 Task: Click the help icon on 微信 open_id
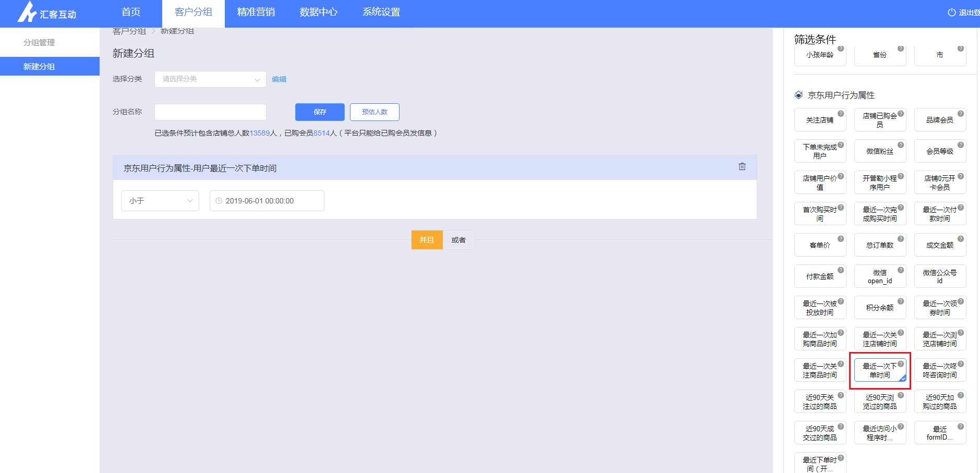pyautogui.click(x=901, y=270)
